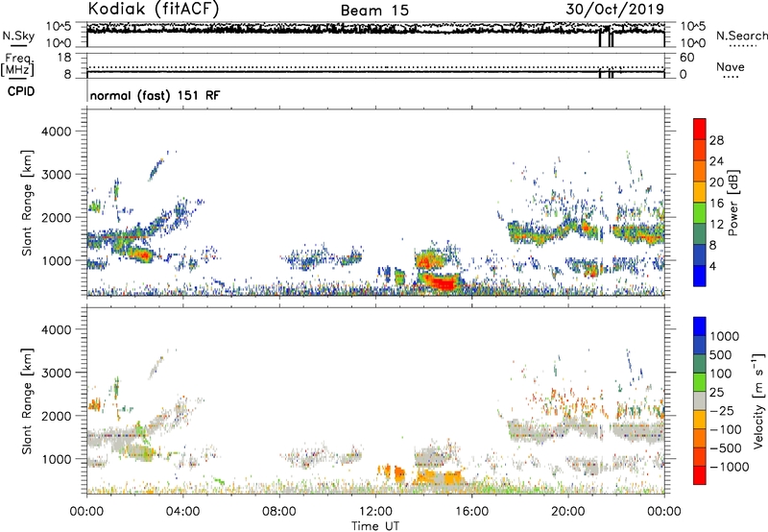Click the gray segment of velocity colorbar

tap(700, 400)
